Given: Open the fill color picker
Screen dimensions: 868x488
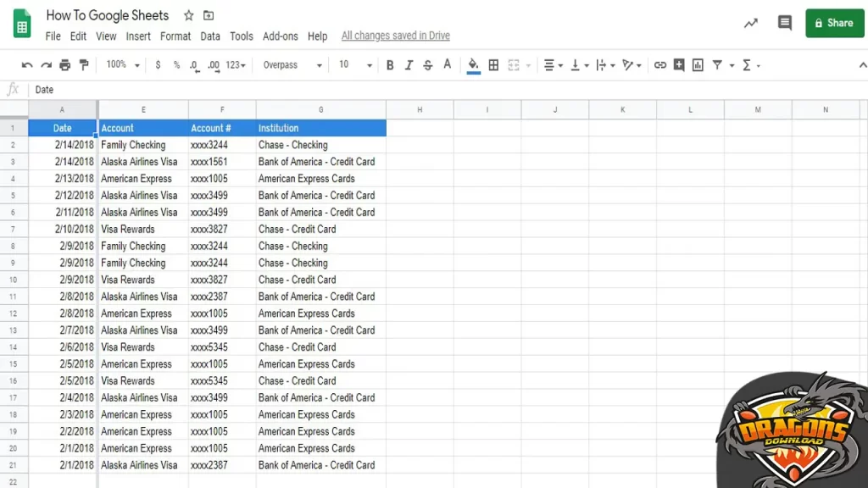Looking at the screenshot, I should pyautogui.click(x=473, y=65).
